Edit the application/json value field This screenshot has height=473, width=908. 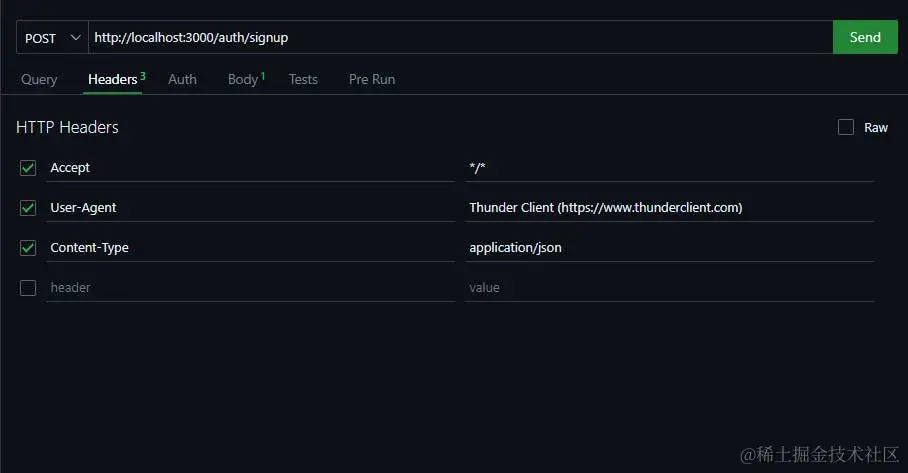pyautogui.click(x=669, y=248)
